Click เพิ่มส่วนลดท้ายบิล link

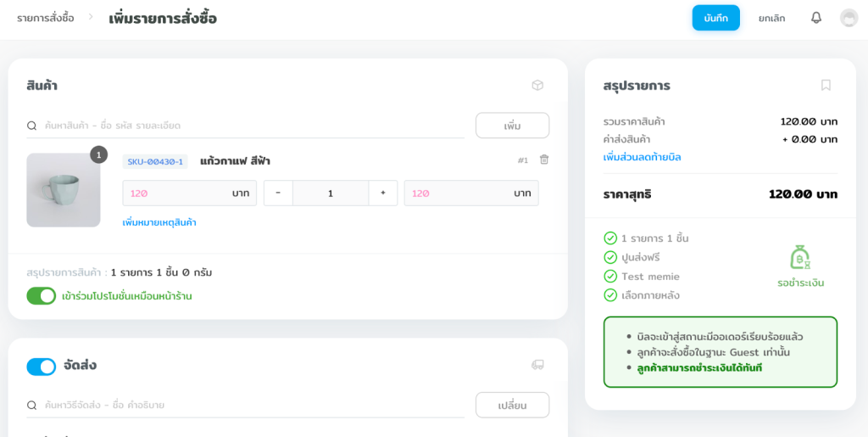coord(642,157)
